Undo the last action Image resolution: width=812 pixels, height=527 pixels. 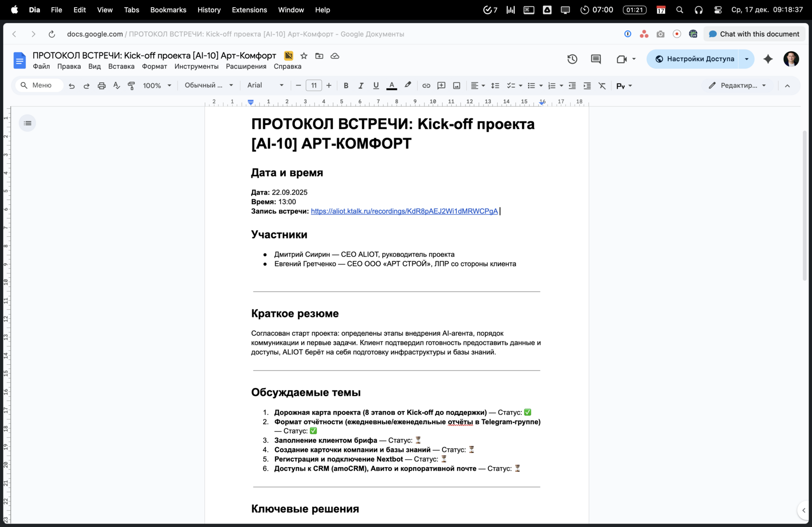pyautogui.click(x=72, y=85)
